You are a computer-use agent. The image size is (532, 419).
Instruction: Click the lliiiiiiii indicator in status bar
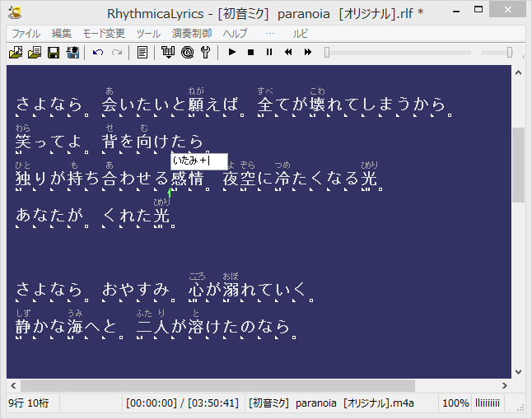pos(488,403)
